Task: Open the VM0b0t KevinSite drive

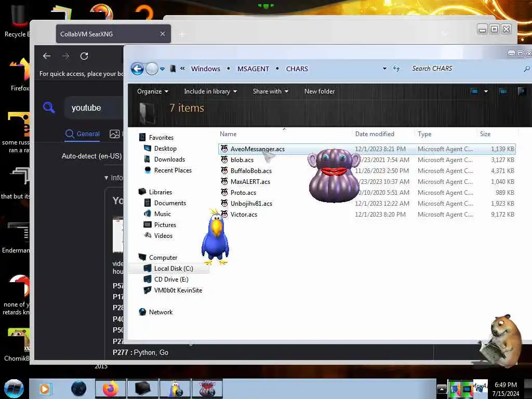Action: (x=178, y=290)
